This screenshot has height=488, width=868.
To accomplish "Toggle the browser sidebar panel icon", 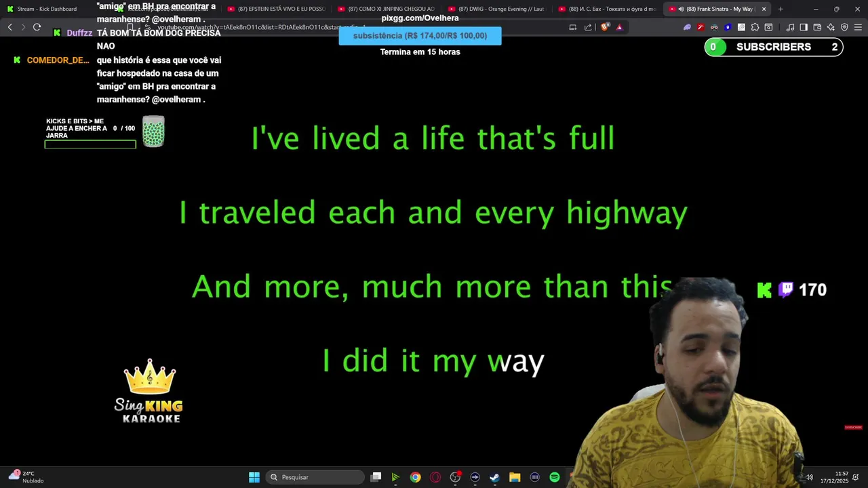I will 804,27.
